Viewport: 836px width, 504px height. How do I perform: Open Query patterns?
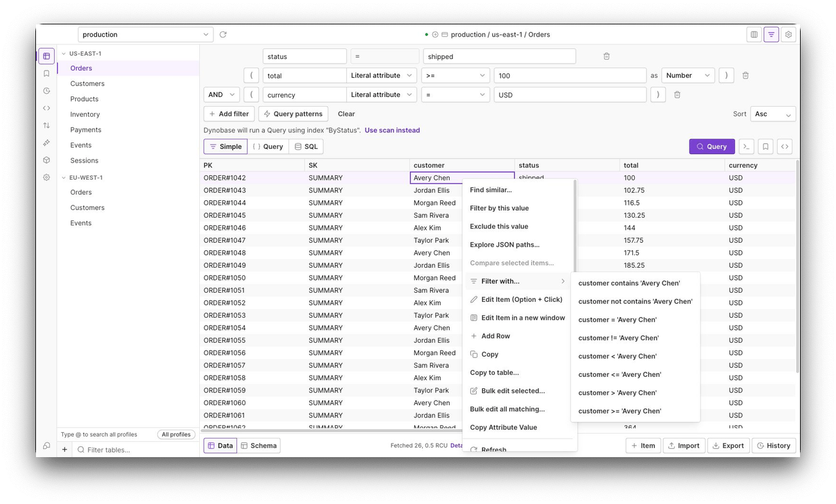[293, 114]
